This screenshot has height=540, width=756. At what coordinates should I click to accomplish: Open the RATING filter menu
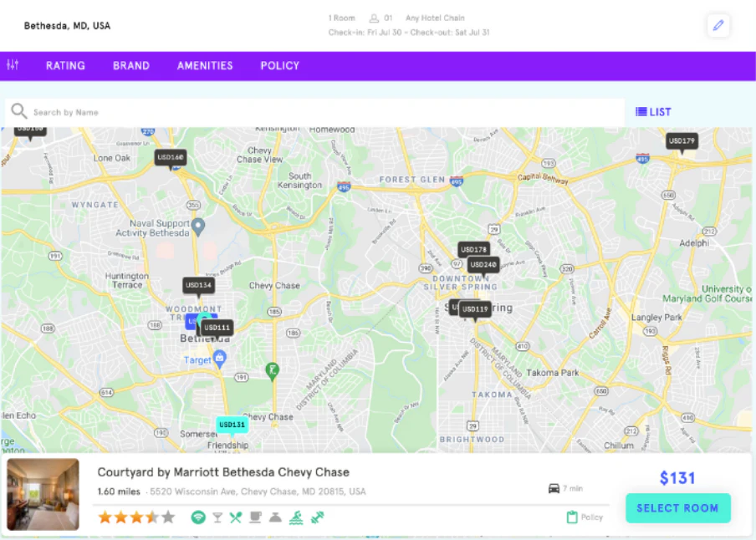pos(65,65)
